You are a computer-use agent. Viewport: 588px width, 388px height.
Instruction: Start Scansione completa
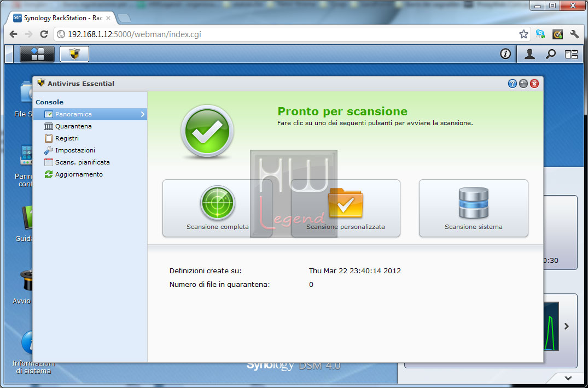tap(217, 208)
